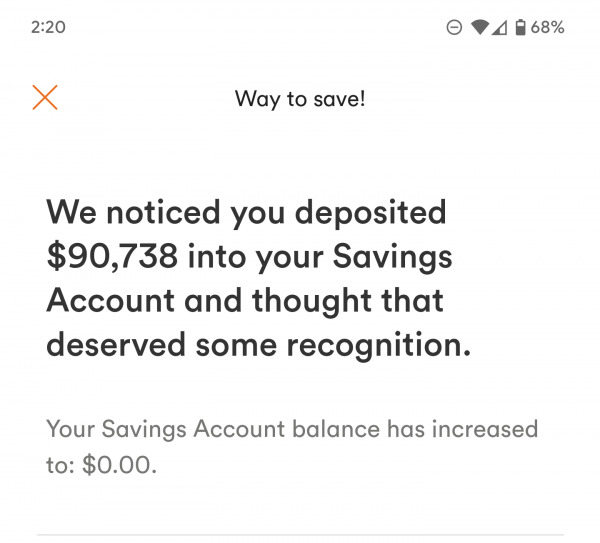Select the $90,738 deposit amount
The height and width of the screenshot is (543, 600).
[x=112, y=257]
